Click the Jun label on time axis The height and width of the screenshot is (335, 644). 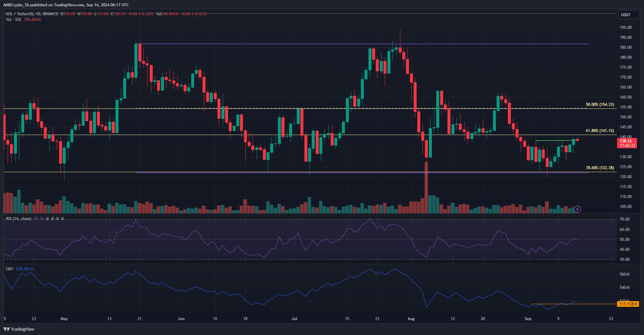coord(181,319)
